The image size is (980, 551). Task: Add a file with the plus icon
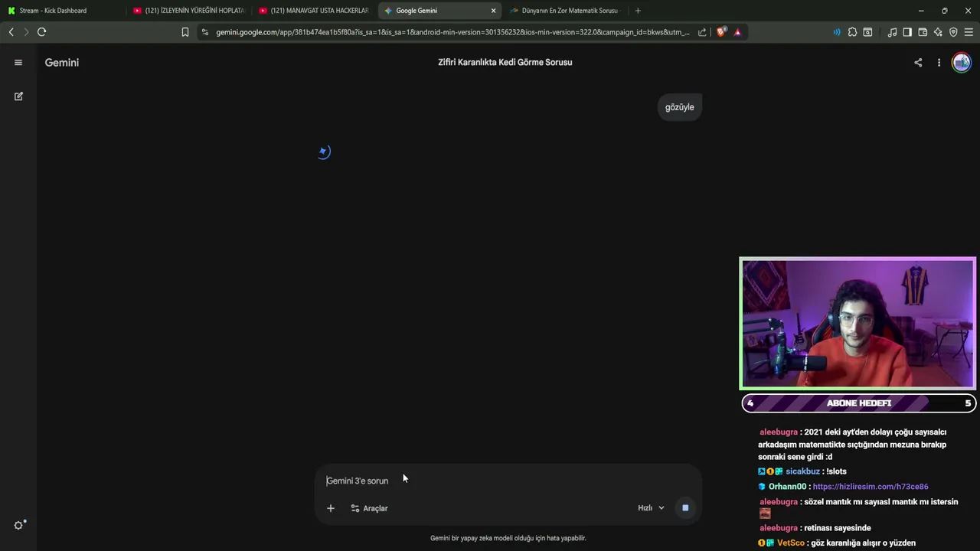[331, 508]
